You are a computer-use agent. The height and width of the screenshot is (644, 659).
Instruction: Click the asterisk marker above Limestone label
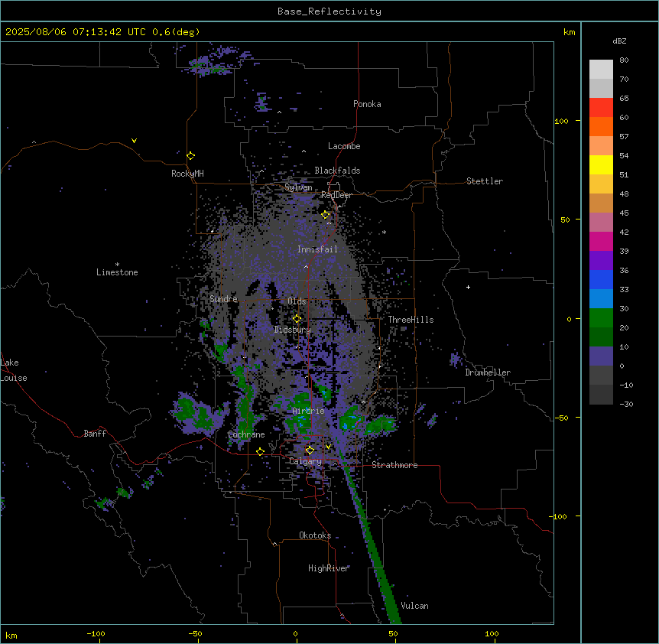pos(117,265)
